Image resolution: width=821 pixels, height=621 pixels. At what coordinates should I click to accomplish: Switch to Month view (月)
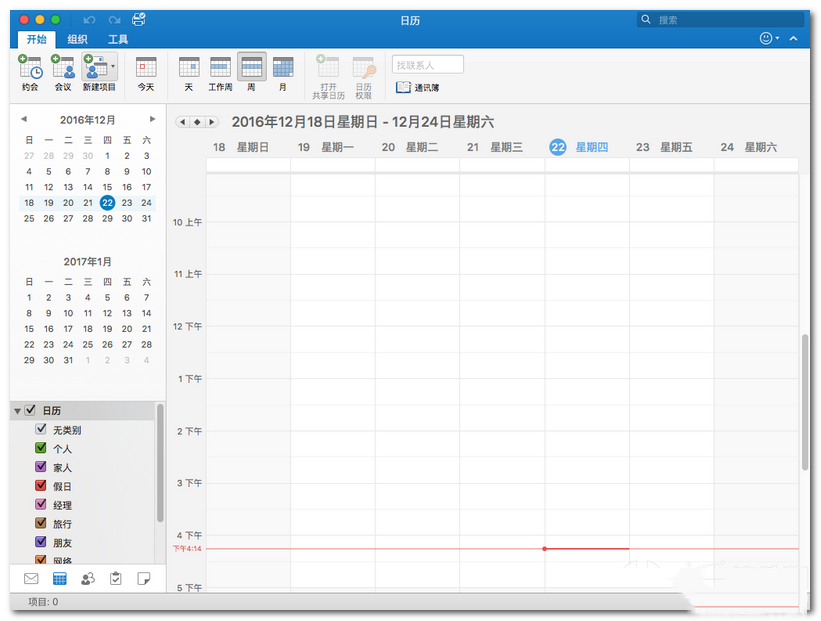283,73
